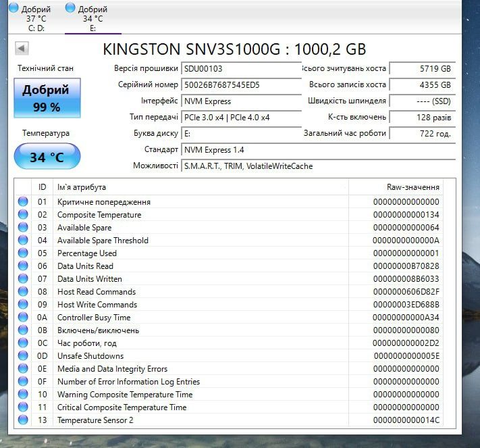
Task: Select the Host Write Commands attribute name
Action: (x=97, y=305)
